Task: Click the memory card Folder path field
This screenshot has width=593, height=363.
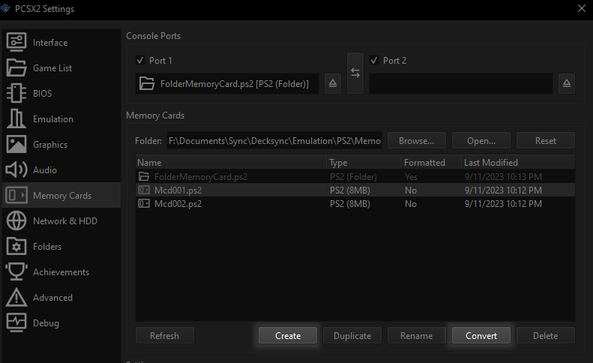Action: click(x=274, y=141)
